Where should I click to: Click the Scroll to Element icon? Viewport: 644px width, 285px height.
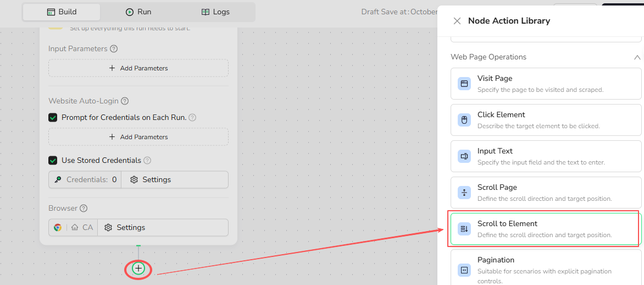pyautogui.click(x=464, y=229)
